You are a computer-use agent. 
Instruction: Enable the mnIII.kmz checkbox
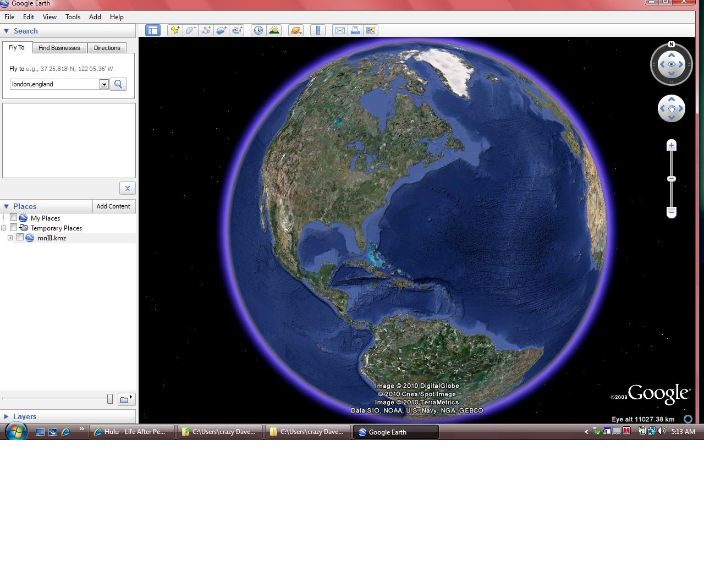20,238
